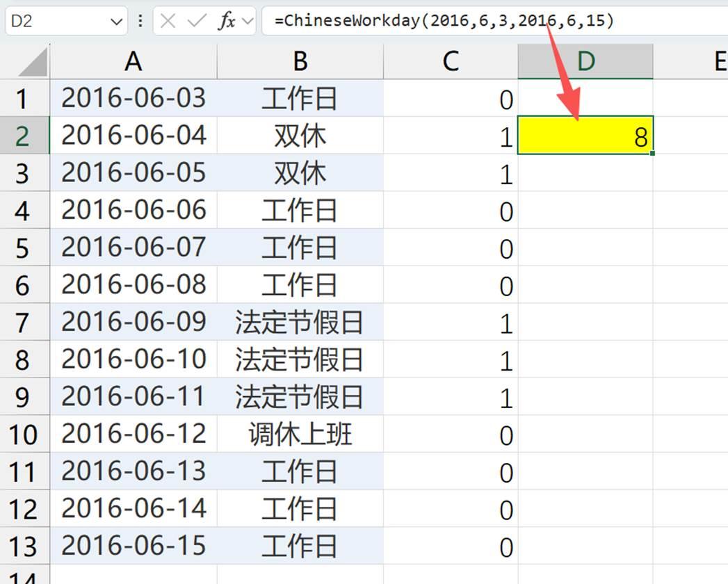Select 工作日 cell in row 5
This screenshot has height=584, width=728.
click(x=300, y=248)
